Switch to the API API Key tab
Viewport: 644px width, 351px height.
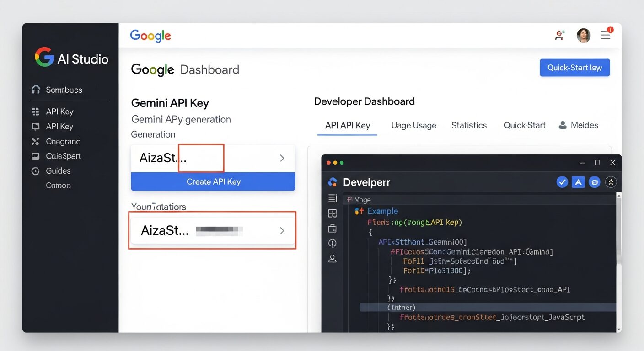tap(347, 126)
